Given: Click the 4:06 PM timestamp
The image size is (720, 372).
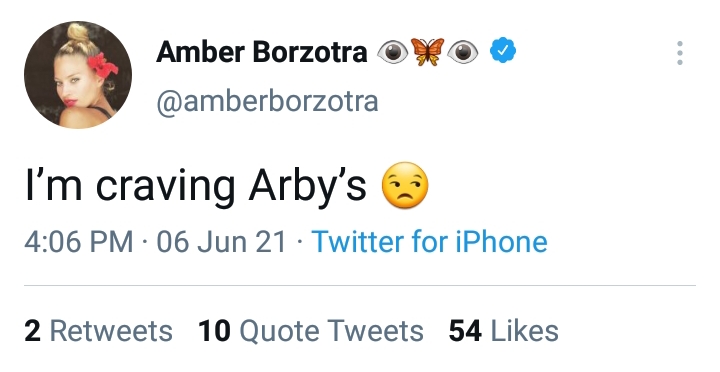Looking at the screenshot, I should coord(79,242).
